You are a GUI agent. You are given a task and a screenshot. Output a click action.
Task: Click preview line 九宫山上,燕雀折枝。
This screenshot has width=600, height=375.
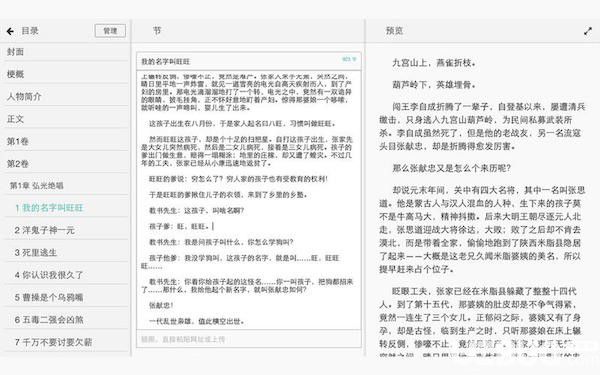[434, 63]
